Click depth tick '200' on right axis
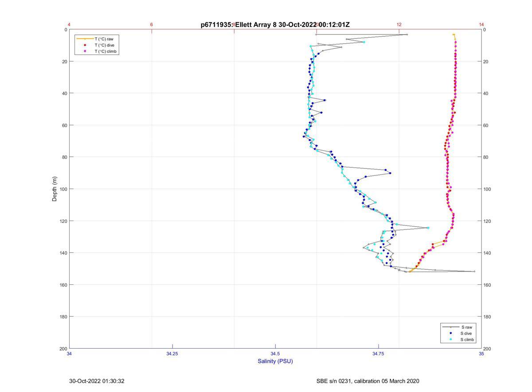 coord(488,349)
